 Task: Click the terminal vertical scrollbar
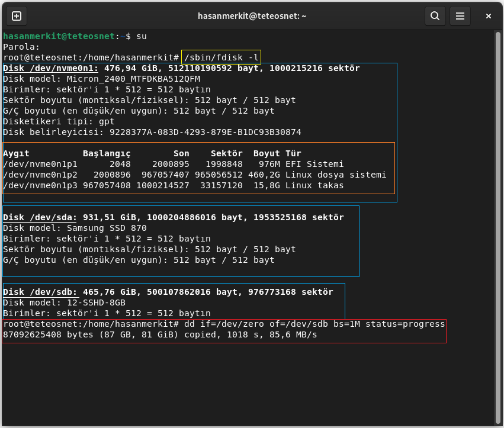[498, 228]
